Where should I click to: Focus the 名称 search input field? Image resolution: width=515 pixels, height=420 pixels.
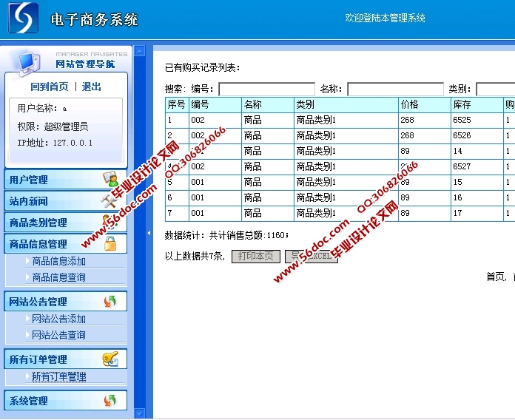coord(395,89)
